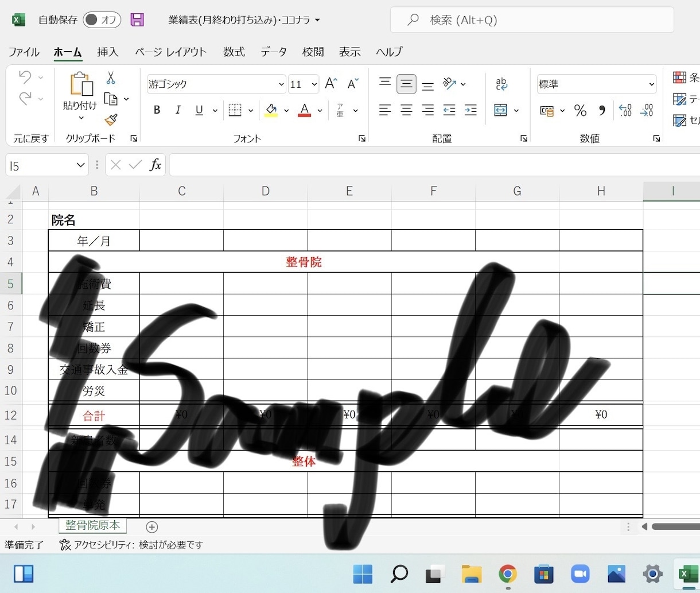
Task: Toggle the AutoSave switch
Action: click(x=102, y=20)
